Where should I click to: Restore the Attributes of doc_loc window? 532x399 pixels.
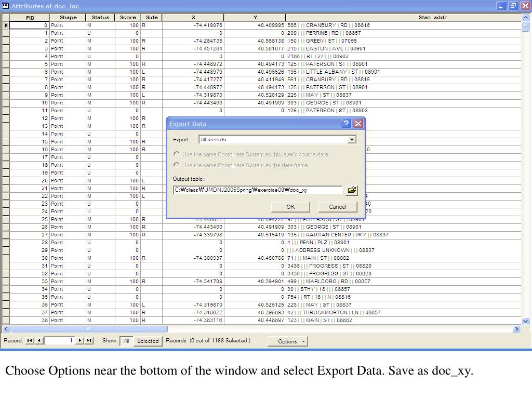click(513, 6)
